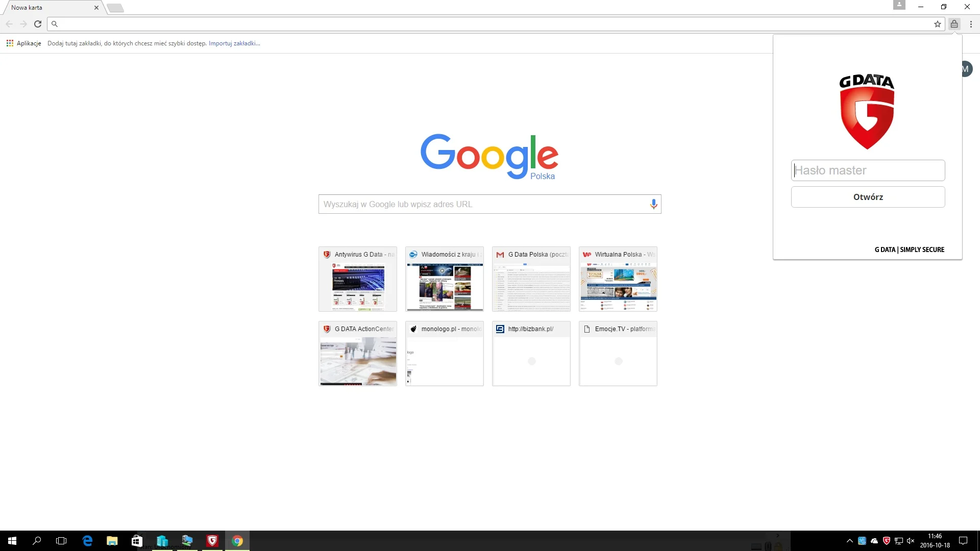The height and width of the screenshot is (551, 980).
Task: Open the G Data Polska mail thumbnail
Action: coord(531,279)
